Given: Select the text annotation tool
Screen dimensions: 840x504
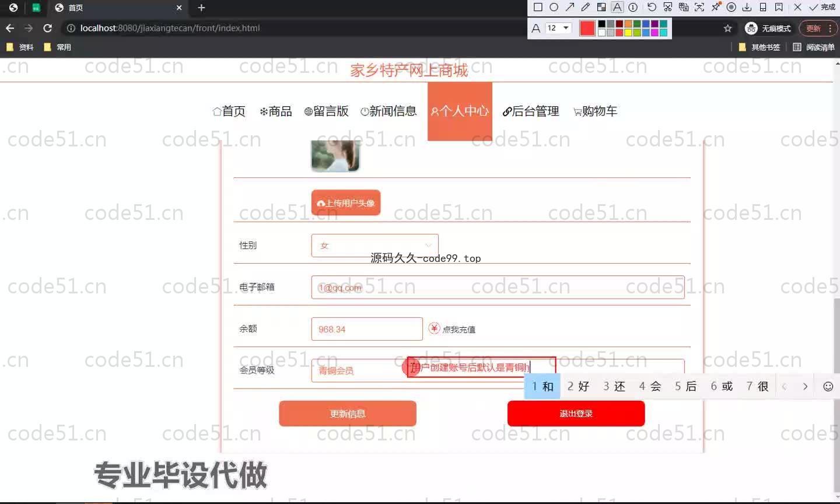Looking at the screenshot, I should point(617,8).
